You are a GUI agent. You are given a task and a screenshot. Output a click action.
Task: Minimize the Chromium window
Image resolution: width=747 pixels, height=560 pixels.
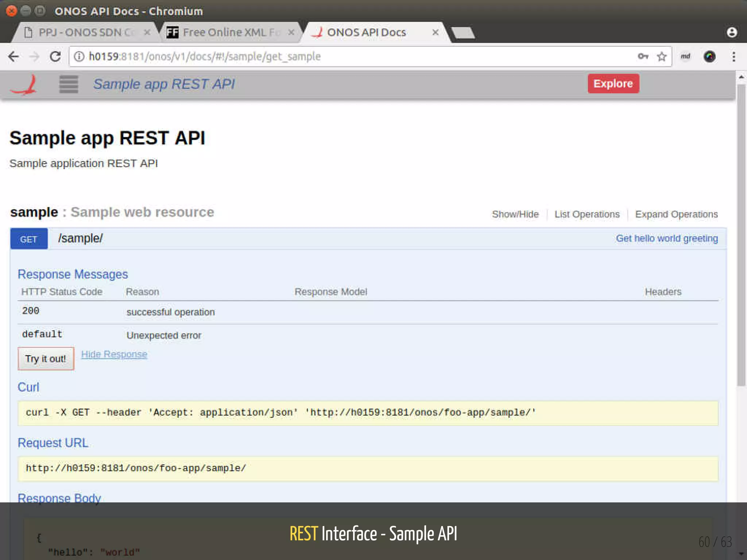pos(26,11)
